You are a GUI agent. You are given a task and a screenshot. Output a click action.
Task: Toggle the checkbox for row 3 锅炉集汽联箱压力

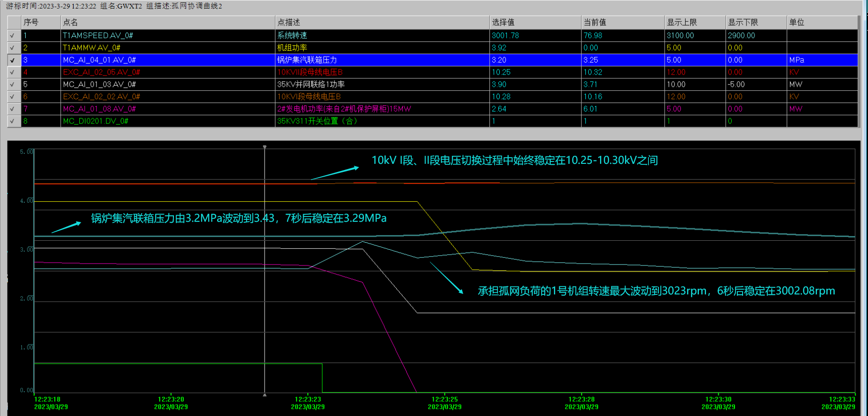tap(12, 60)
